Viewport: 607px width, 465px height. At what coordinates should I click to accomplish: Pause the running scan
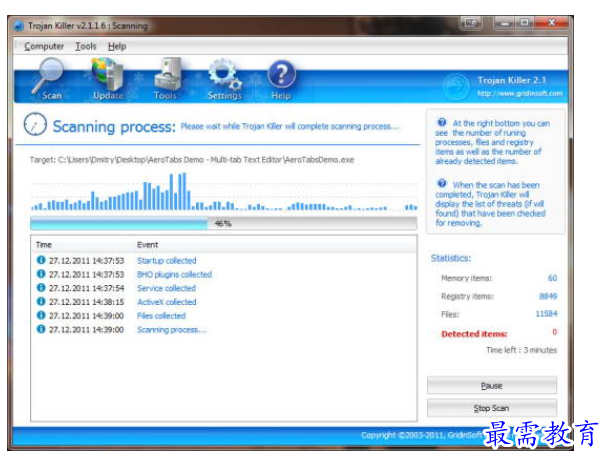pos(492,386)
